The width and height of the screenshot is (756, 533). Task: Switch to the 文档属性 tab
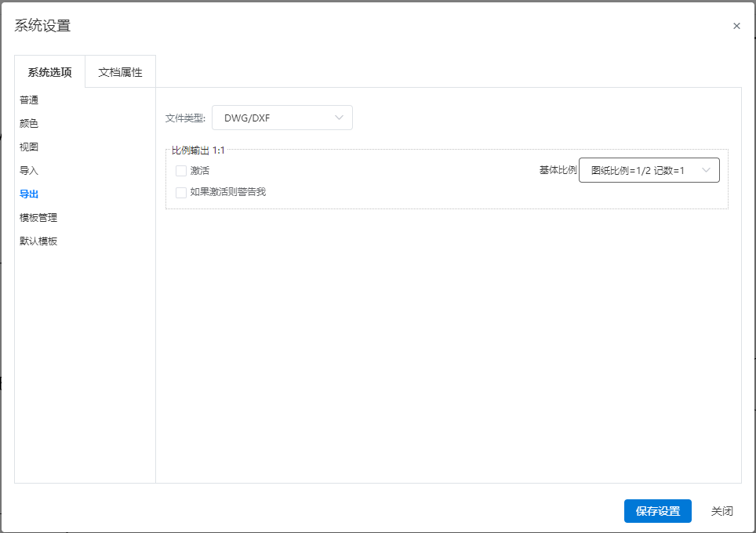[x=120, y=72]
